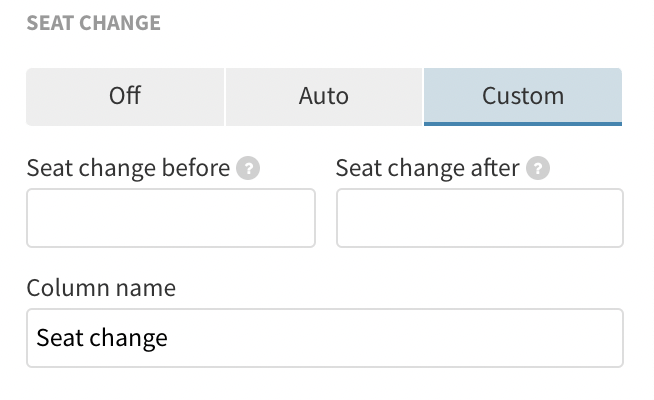The image size is (654, 400).
Task: Turn seat change Off
Action: pyautogui.click(x=125, y=96)
